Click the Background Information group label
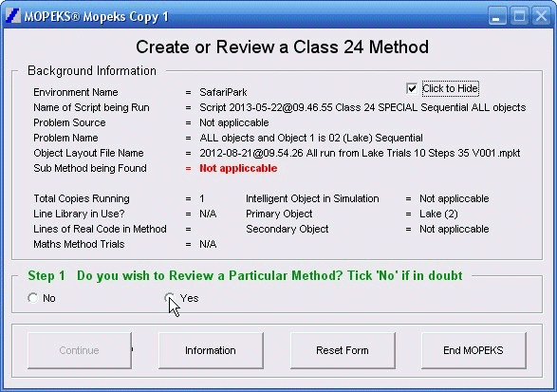557x392 pixels. tap(92, 71)
